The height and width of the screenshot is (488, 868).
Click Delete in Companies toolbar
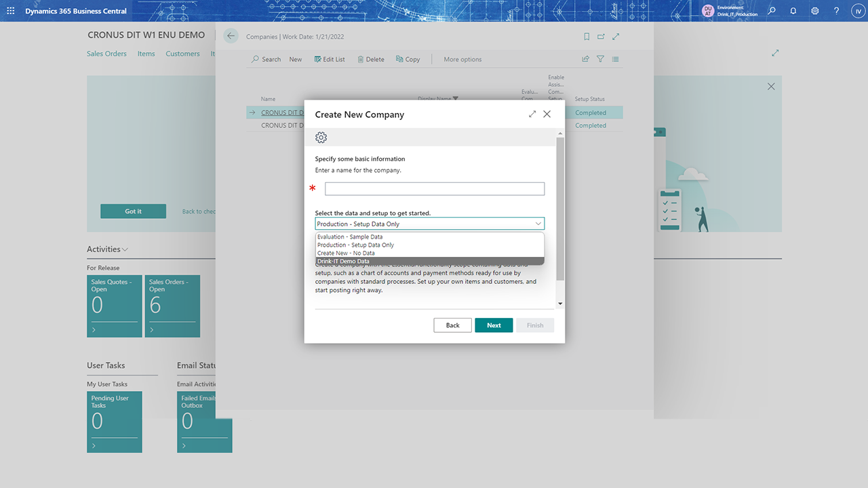click(371, 60)
